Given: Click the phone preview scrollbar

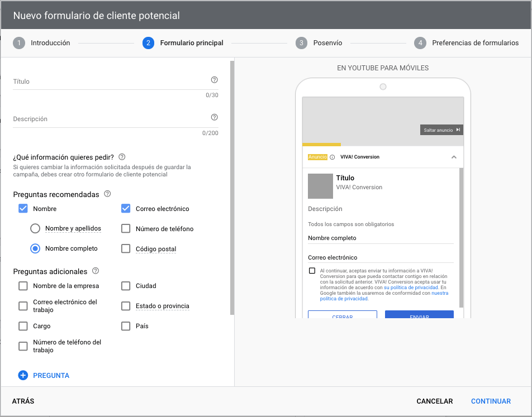Looking at the screenshot, I should pos(461,238).
